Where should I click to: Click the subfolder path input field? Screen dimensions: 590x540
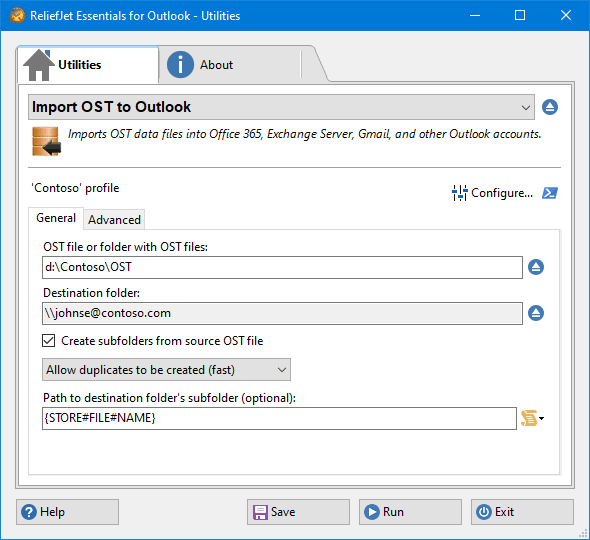pyautogui.click(x=279, y=418)
